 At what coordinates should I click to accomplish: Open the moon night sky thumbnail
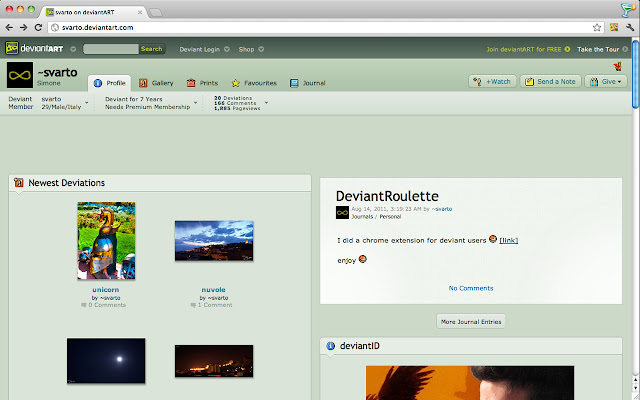tap(106, 360)
